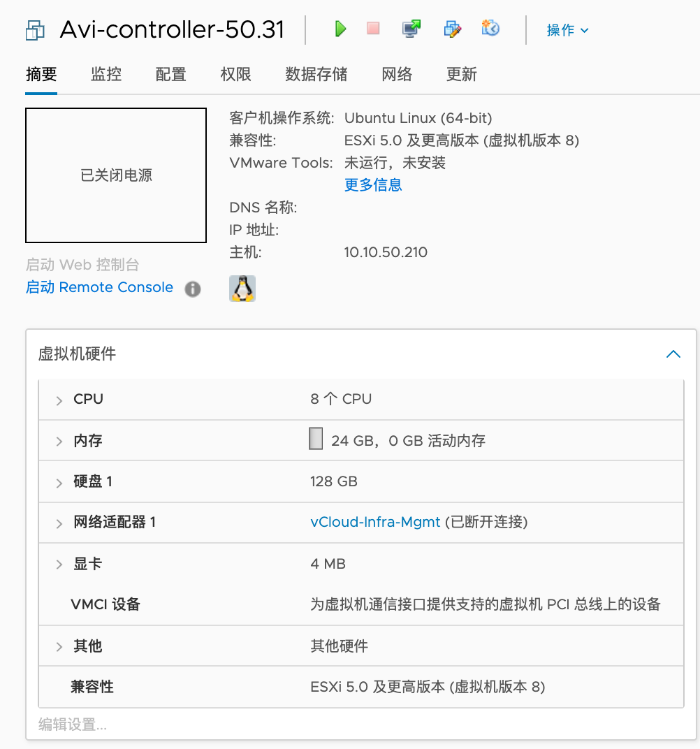Click 启动 Remote Console link
Image resolution: width=700 pixels, height=749 pixels.
(x=99, y=287)
